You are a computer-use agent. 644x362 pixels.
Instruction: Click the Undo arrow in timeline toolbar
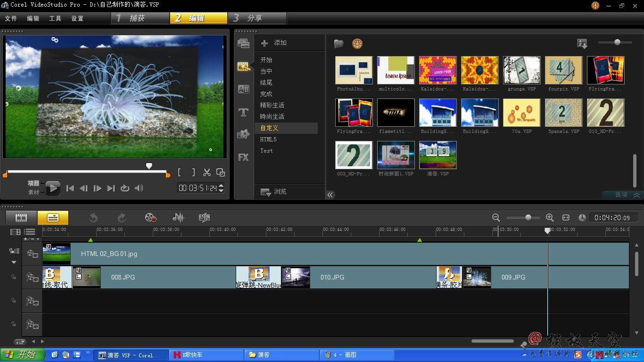[x=93, y=218]
